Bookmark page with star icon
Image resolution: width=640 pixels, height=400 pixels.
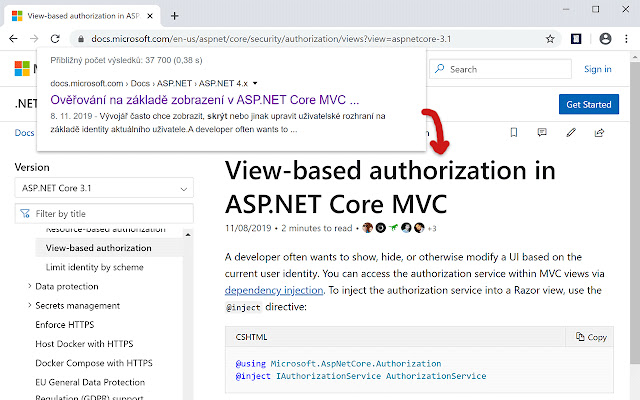tap(550, 39)
